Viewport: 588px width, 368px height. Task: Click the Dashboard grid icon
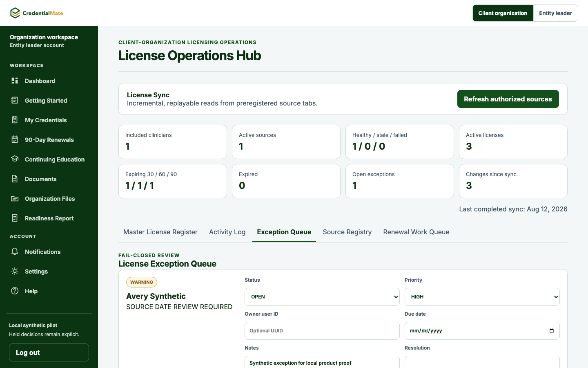(15, 81)
